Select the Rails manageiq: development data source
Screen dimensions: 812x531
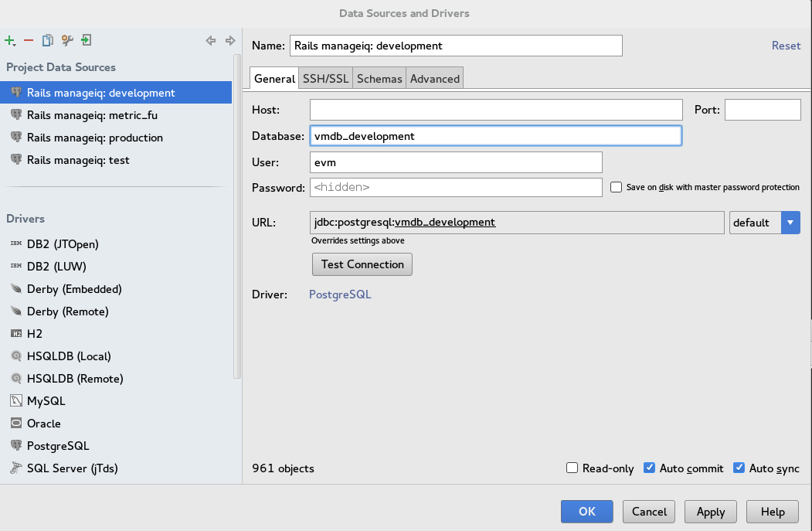116,93
